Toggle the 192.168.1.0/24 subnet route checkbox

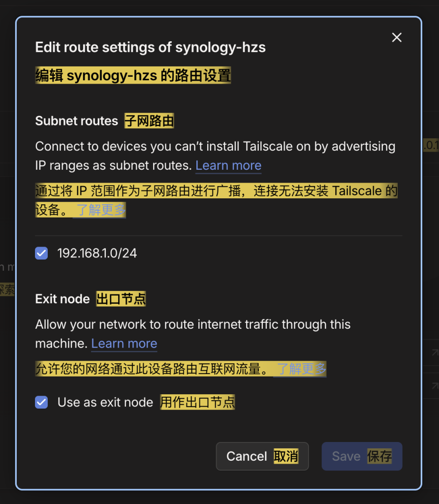click(x=41, y=253)
